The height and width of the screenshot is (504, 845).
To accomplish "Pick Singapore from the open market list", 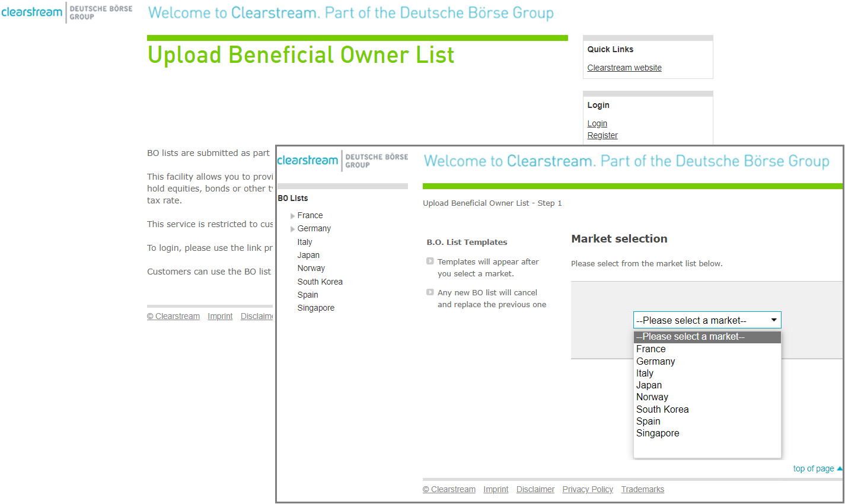I will coord(658,433).
